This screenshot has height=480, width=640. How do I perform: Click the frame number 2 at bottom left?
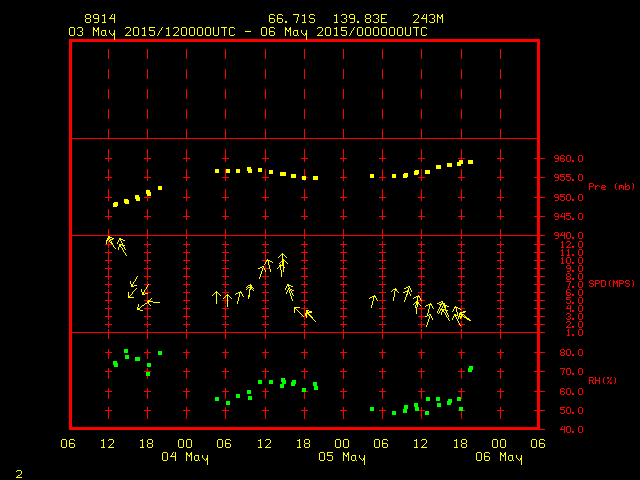pos(19,472)
